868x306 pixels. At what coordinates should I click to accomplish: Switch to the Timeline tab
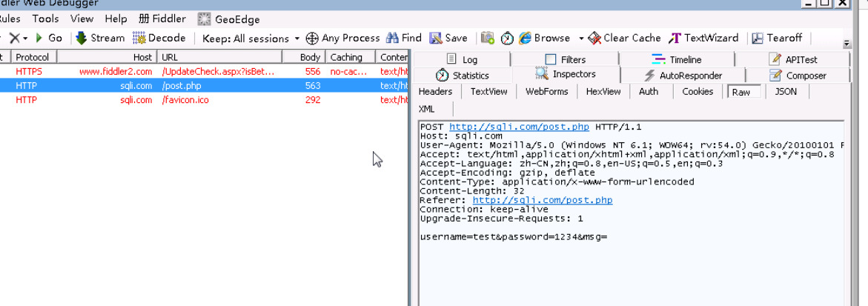tap(677, 59)
